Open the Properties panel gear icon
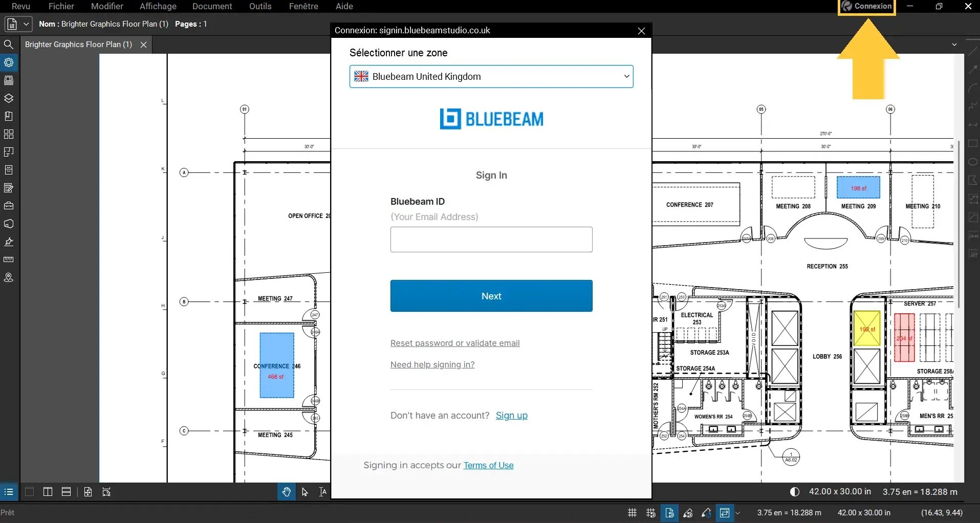This screenshot has height=523, width=980. click(x=9, y=62)
